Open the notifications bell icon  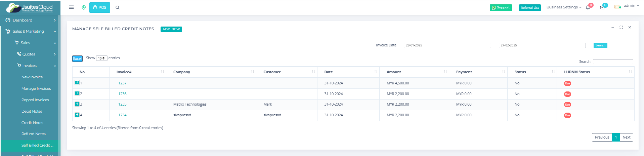[x=588, y=7]
